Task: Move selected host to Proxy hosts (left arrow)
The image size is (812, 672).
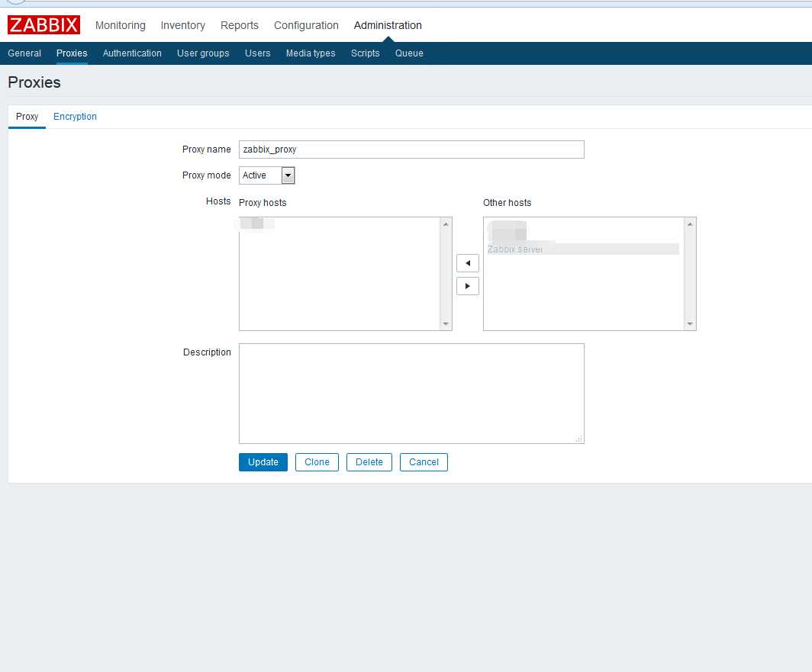Action: (x=468, y=263)
